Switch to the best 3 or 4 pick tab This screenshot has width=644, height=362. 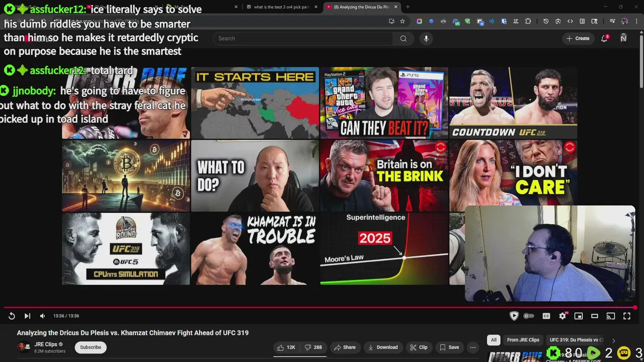pos(283,7)
